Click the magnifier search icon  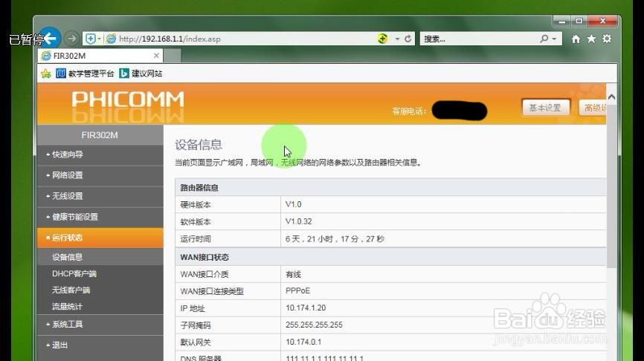coord(544,39)
